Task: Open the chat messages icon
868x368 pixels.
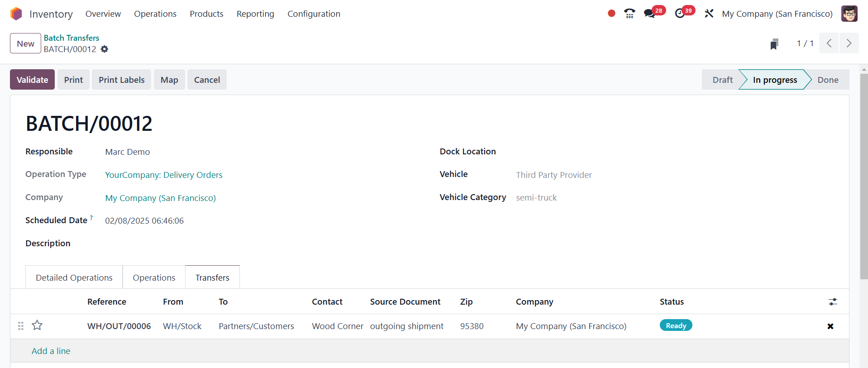Action: (x=649, y=14)
